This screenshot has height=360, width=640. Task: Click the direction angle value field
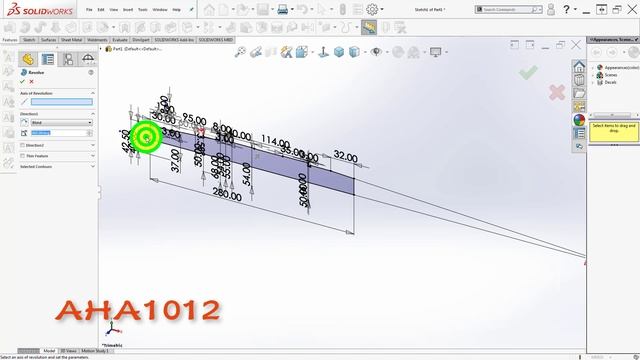(x=58, y=133)
